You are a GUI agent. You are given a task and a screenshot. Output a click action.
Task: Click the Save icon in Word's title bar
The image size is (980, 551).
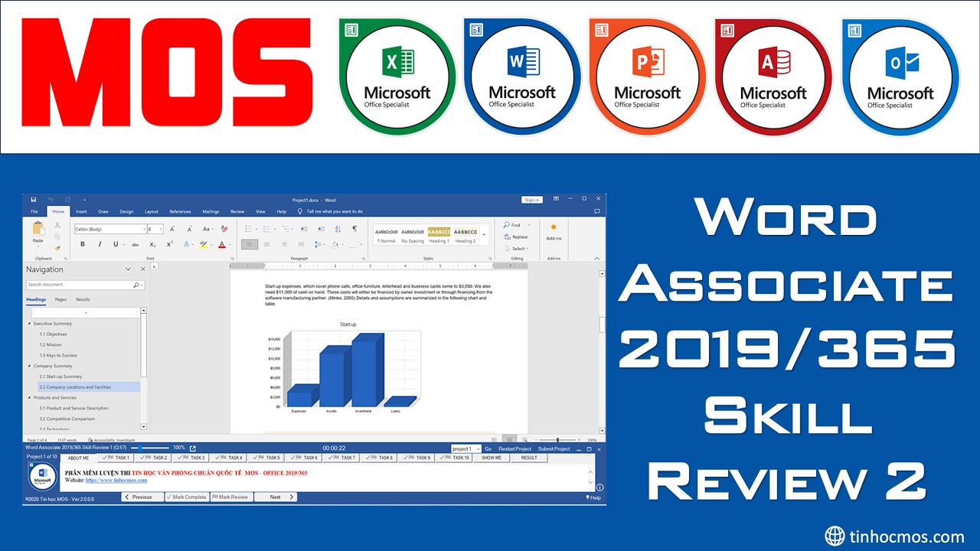[x=34, y=199]
